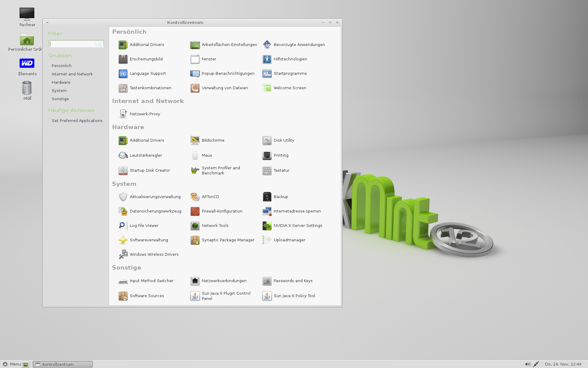Open Disk Utility

284,140
